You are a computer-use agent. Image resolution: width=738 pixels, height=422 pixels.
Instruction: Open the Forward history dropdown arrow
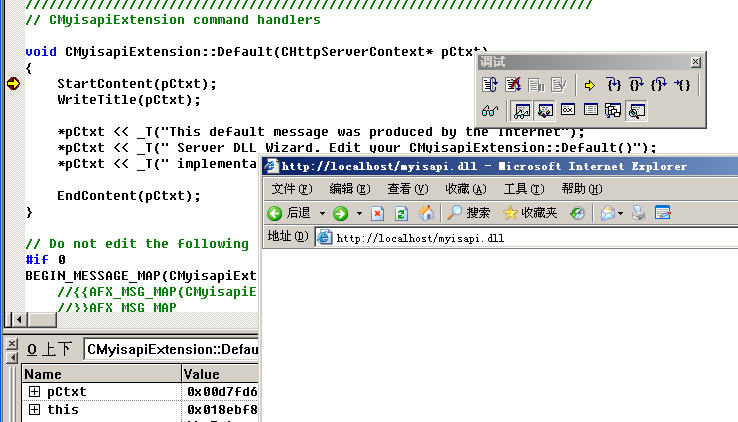click(x=359, y=214)
